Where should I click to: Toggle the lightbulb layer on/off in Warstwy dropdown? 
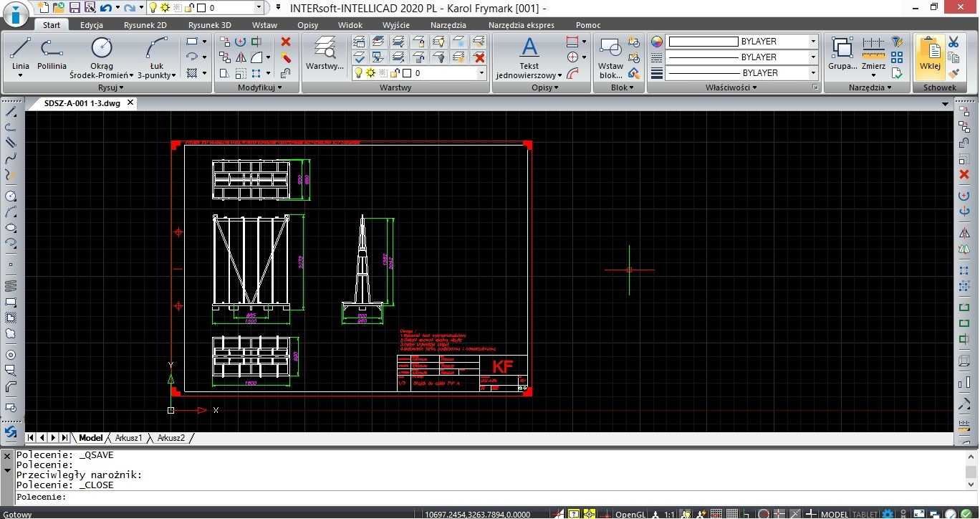pos(360,73)
